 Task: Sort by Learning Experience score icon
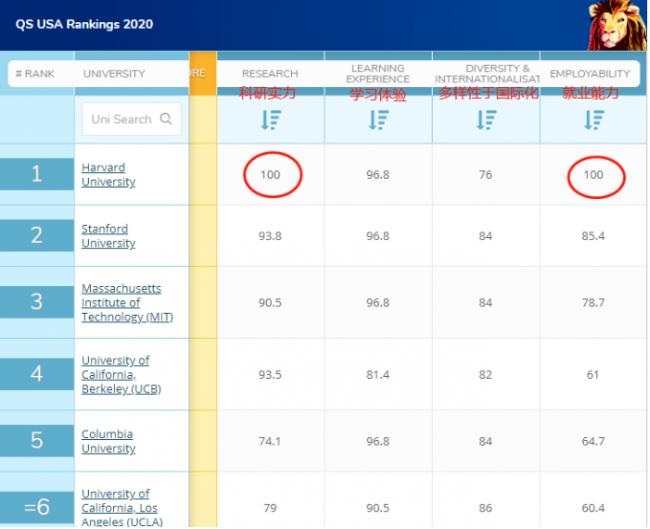378,120
